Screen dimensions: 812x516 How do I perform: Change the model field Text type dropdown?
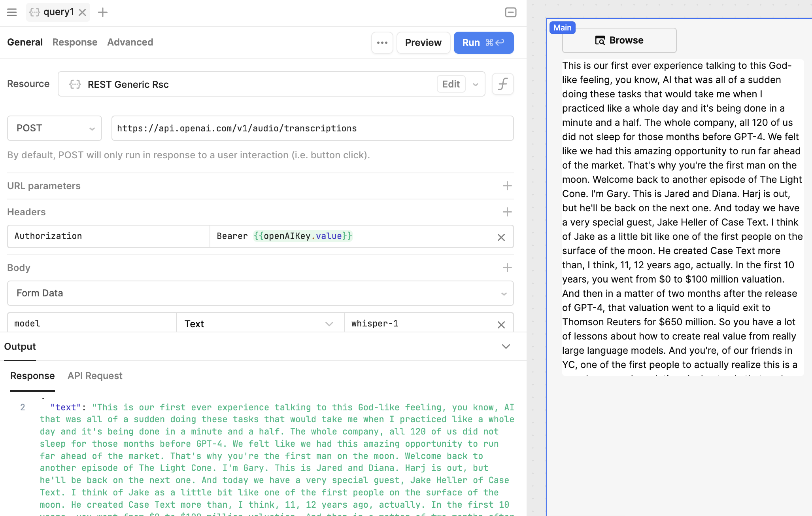point(260,324)
